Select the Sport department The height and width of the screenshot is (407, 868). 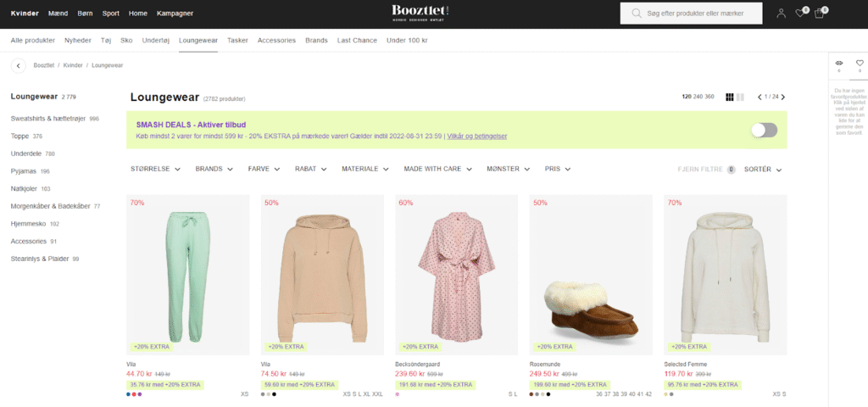(x=111, y=14)
